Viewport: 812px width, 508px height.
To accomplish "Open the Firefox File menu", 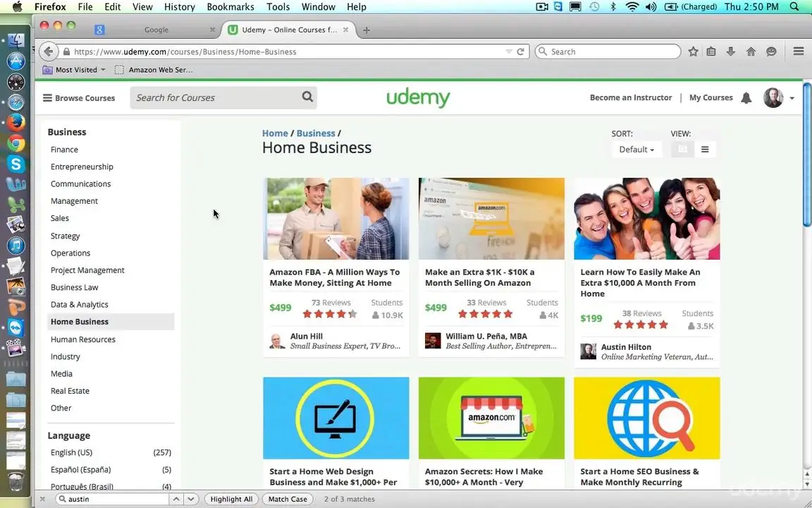I will pyautogui.click(x=85, y=7).
